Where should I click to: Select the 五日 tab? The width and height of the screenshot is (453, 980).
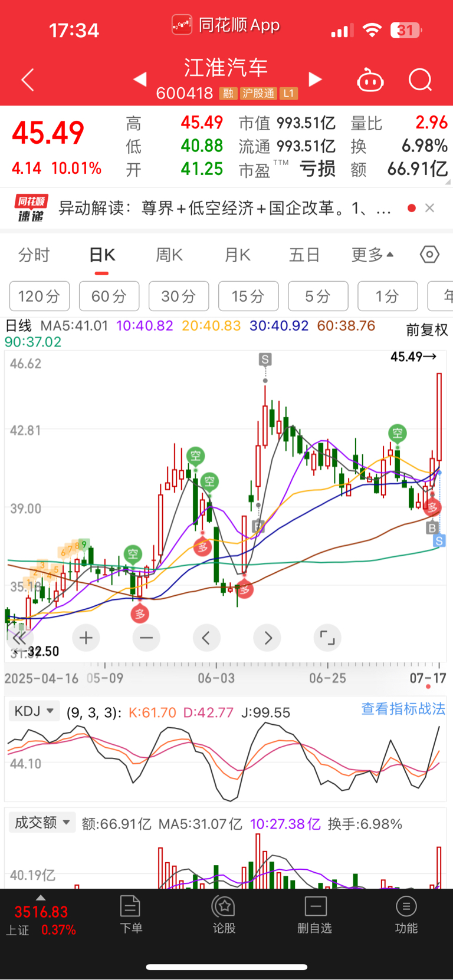click(304, 255)
